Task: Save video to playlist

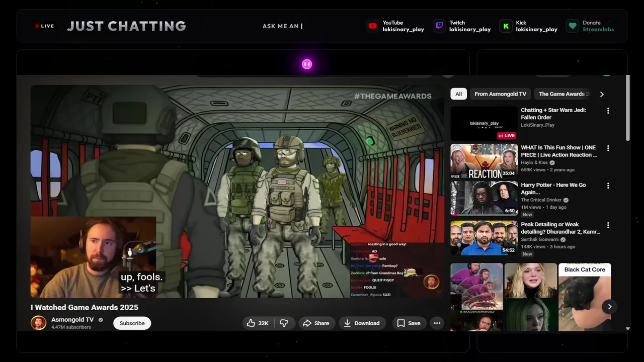Action: [x=408, y=323]
